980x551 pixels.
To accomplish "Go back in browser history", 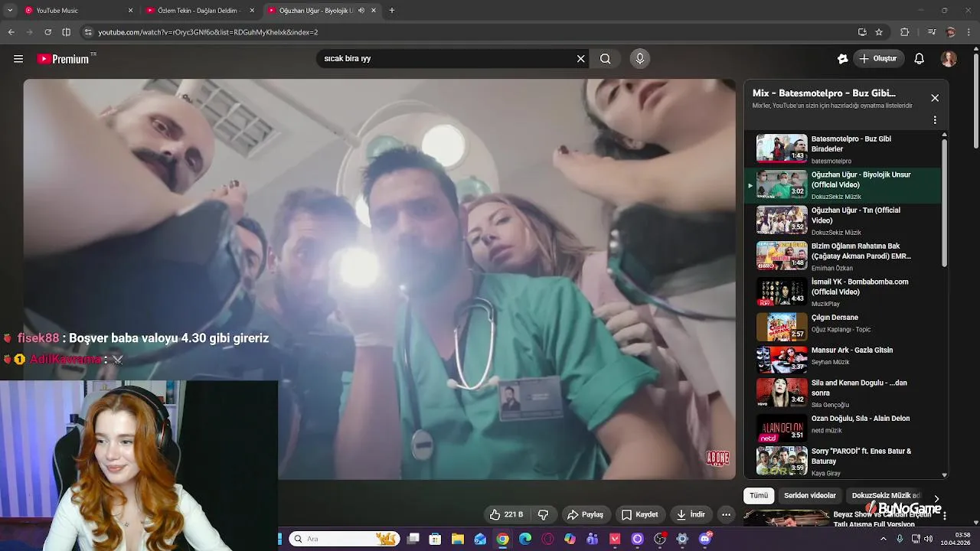I will click(x=11, y=32).
